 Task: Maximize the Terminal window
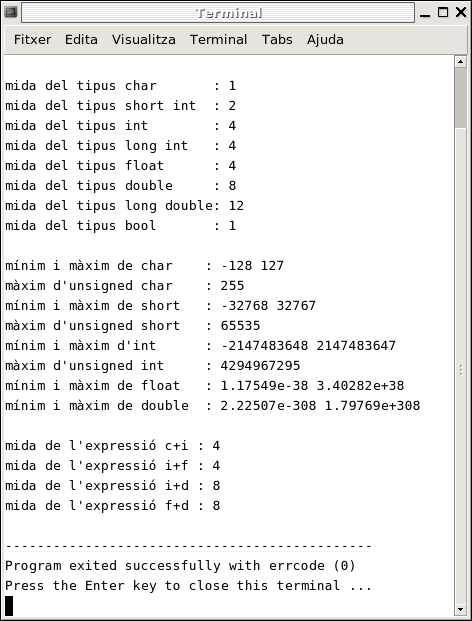(443, 13)
